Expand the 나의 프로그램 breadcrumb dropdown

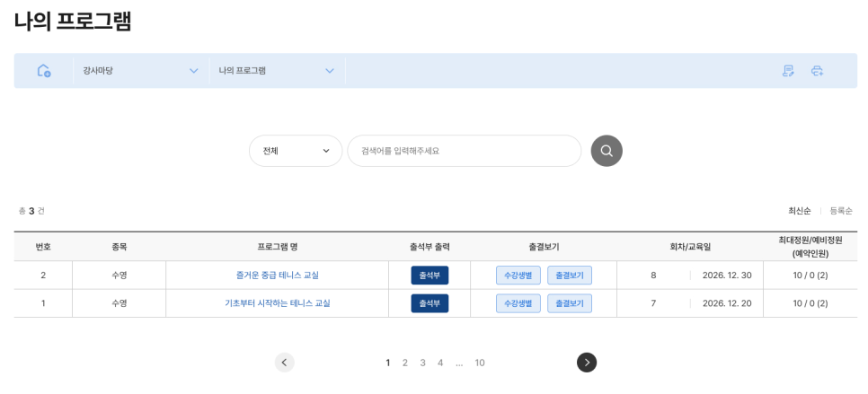pos(277,71)
